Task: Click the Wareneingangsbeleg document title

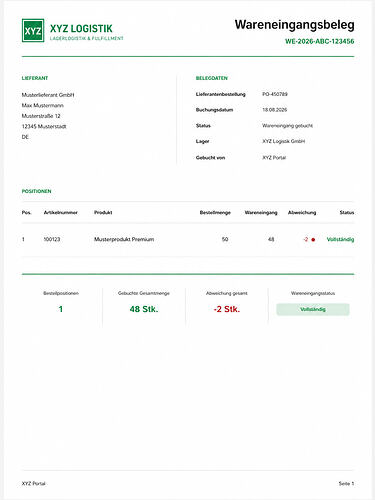Action: point(294,25)
